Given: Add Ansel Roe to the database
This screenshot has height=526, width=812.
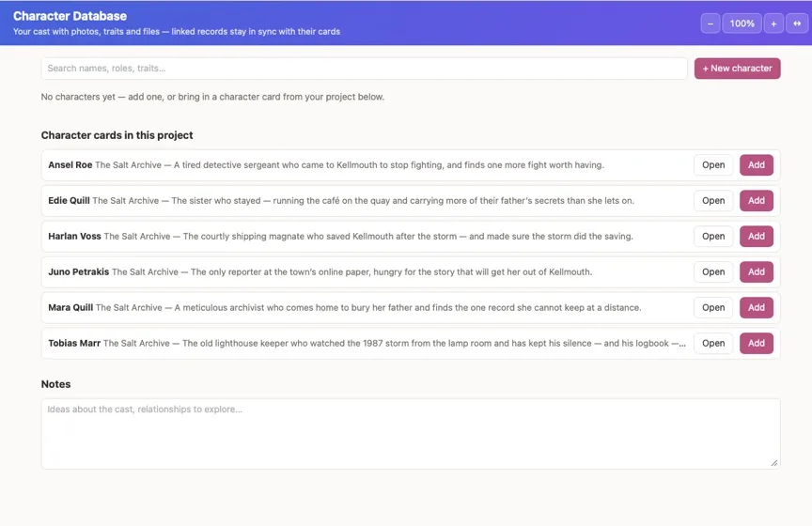Looking at the screenshot, I should (x=756, y=165).
